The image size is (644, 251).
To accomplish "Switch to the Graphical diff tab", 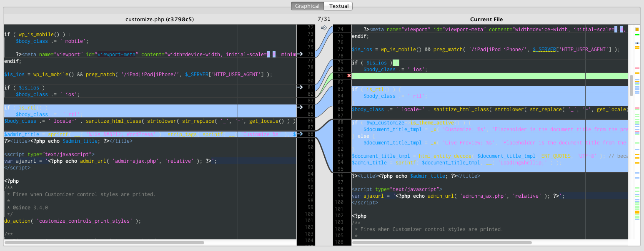I will pyautogui.click(x=307, y=6).
